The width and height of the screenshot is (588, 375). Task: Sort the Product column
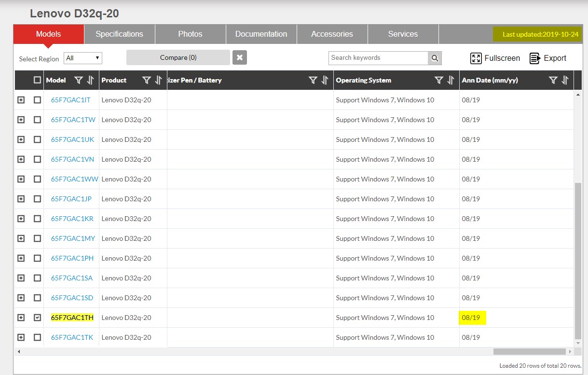click(158, 81)
